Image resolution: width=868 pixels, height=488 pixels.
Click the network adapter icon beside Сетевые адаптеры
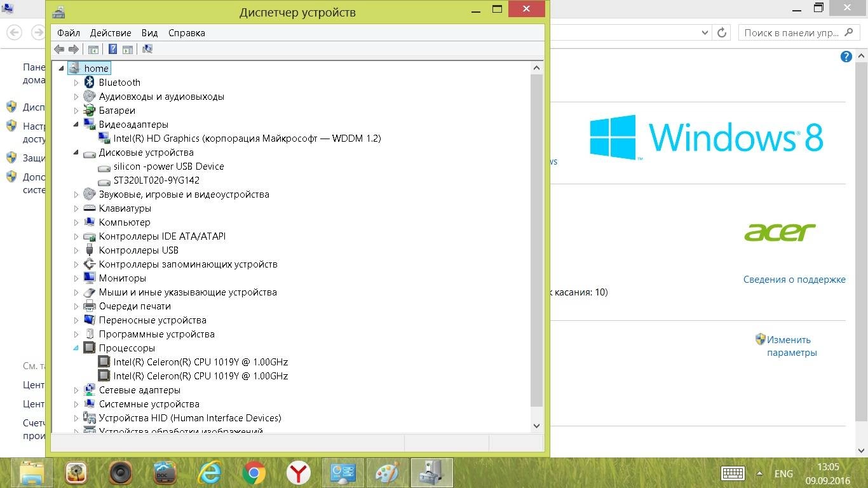point(90,390)
